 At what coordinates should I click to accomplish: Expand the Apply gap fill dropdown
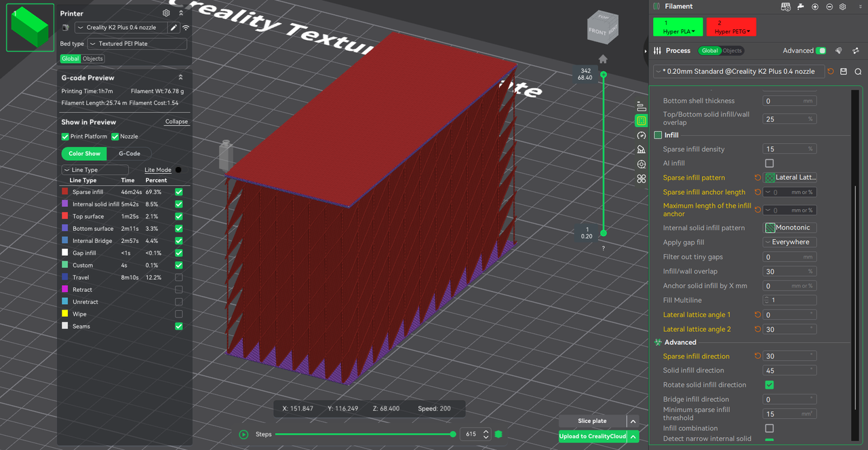point(789,242)
